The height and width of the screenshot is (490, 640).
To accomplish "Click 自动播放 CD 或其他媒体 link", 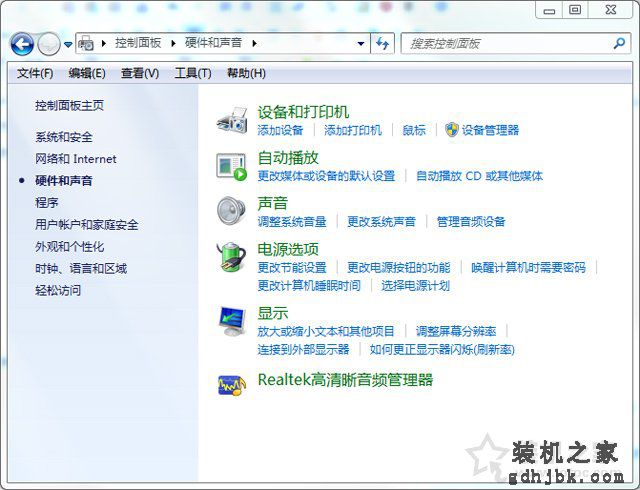I will pos(479,176).
